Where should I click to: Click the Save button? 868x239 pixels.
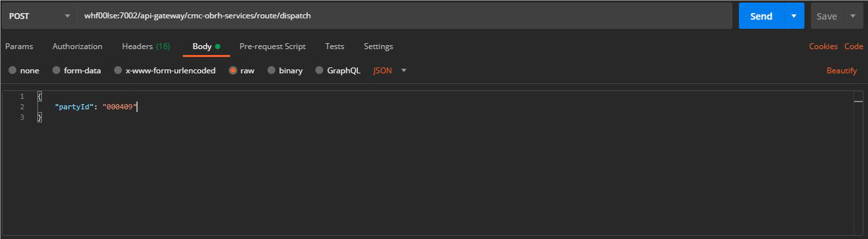pyautogui.click(x=827, y=16)
